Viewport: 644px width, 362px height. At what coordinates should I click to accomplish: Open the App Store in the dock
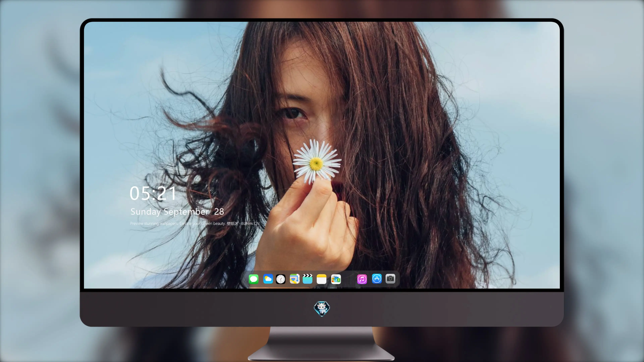377,279
